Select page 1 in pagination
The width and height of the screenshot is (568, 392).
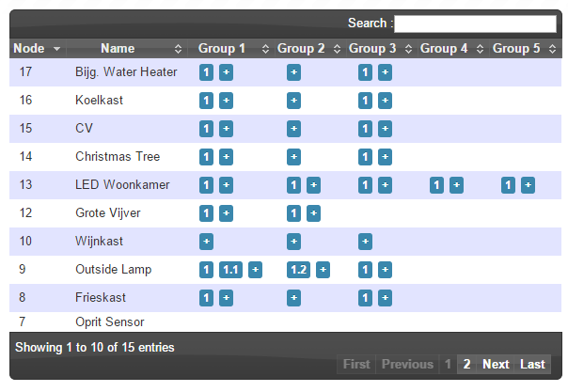tap(449, 365)
